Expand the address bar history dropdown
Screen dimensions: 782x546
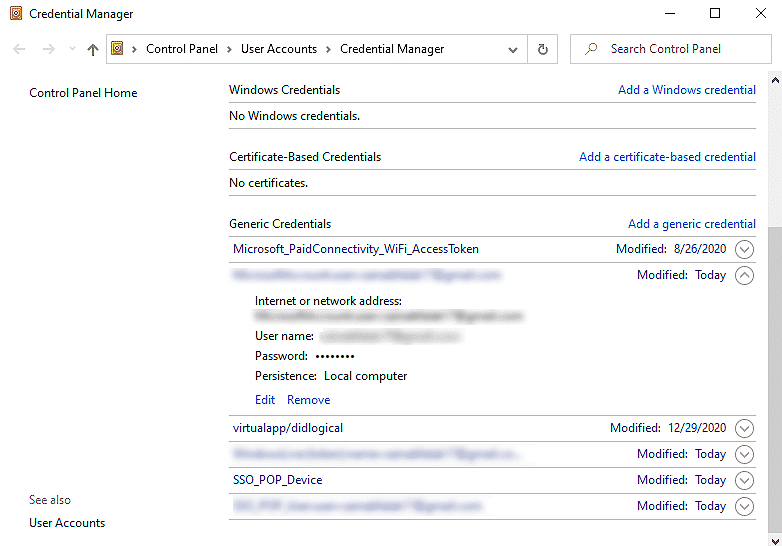[513, 49]
